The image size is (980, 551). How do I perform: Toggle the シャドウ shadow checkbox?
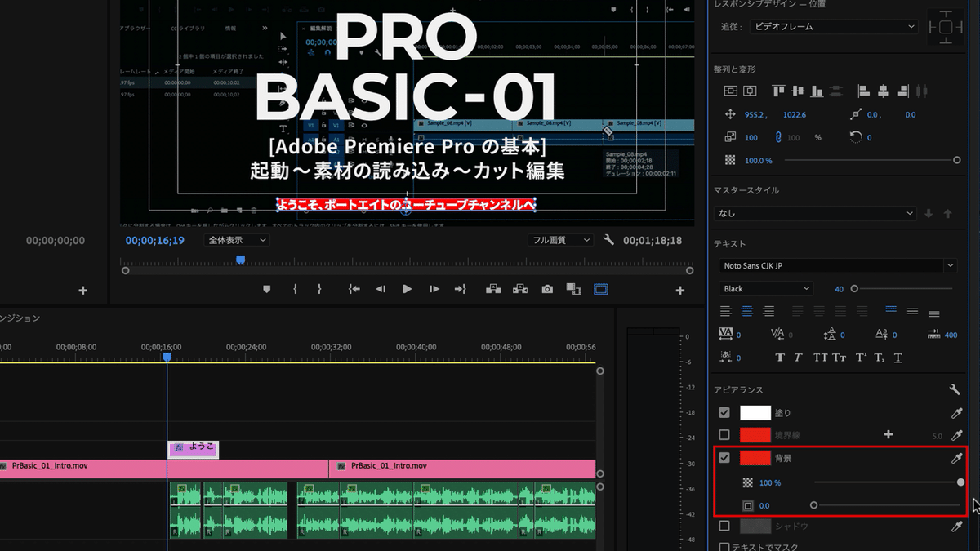pos(724,527)
